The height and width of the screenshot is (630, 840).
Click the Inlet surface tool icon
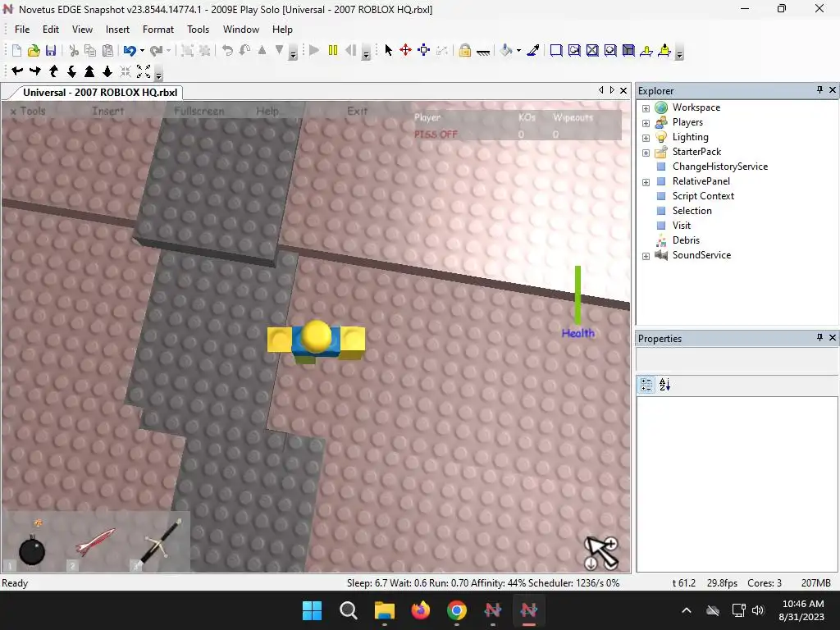click(628, 50)
